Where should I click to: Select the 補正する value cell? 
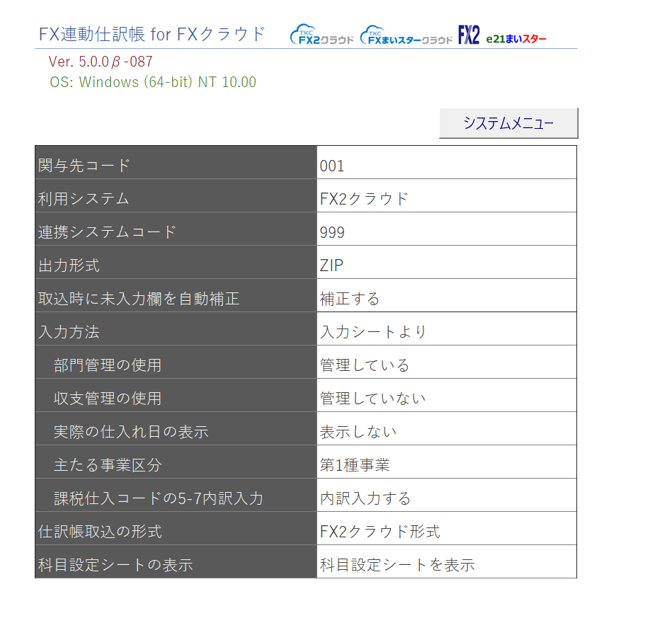pyautogui.click(x=447, y=296)
